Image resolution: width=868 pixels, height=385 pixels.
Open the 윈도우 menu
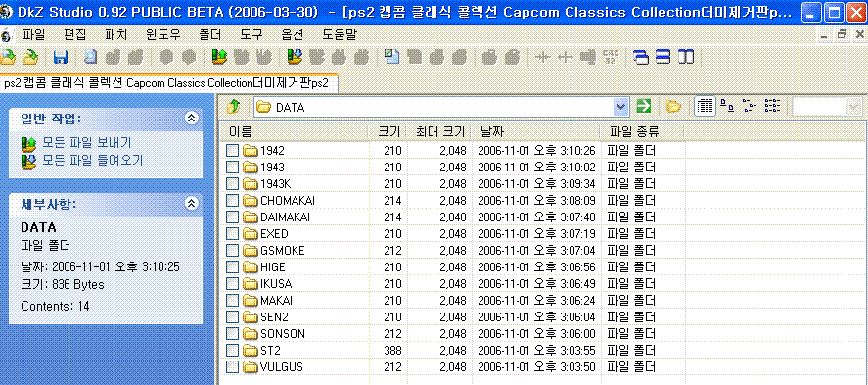coord(163,35)
